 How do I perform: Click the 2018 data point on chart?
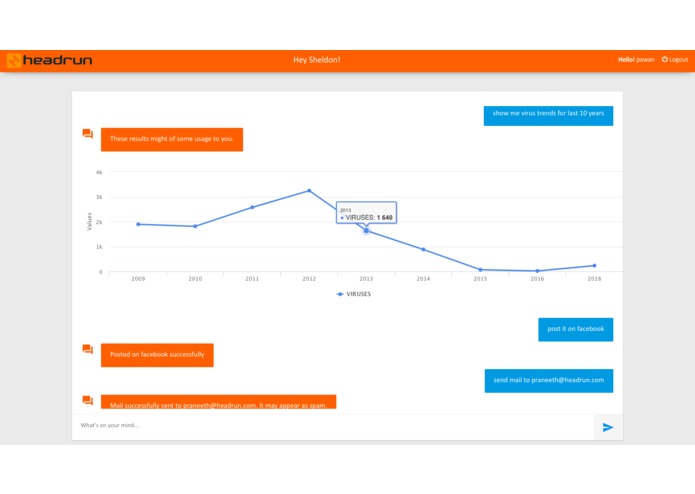coord(594,266)
